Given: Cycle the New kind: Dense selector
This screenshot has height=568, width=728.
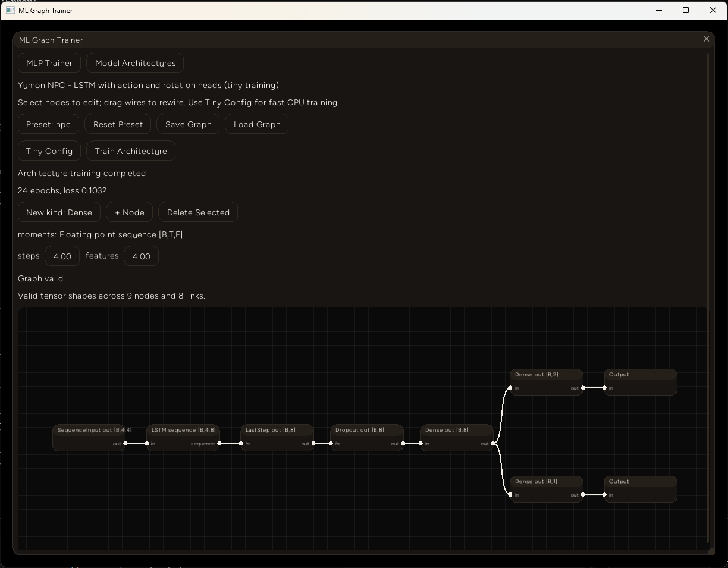Looking at the screenshot, I should pyautogui.click(x=59, y=212).
